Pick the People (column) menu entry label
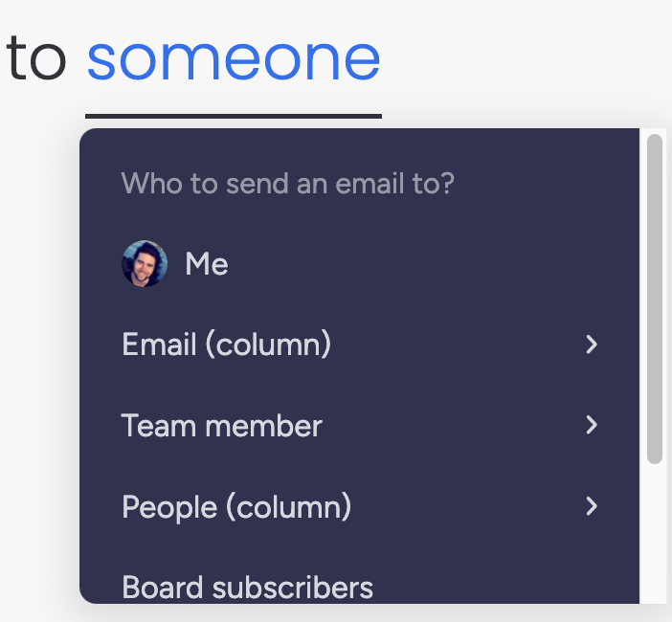 pyautogui.click(x=236, y=507)
